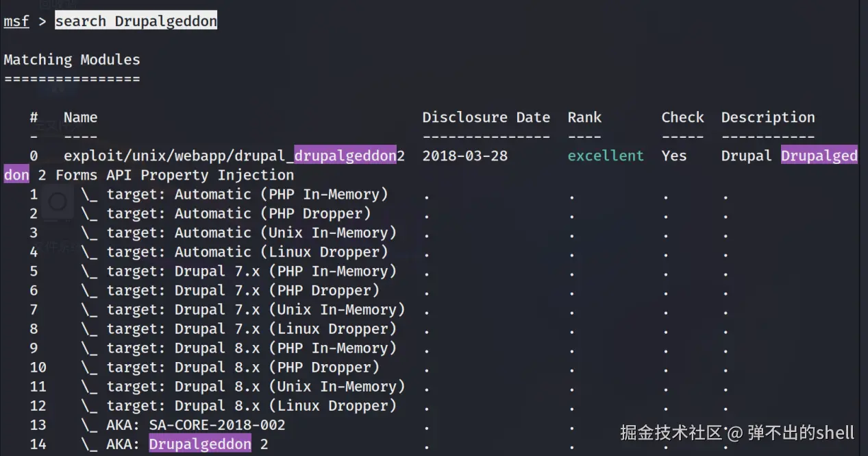Image resolution: width=868 pixels, height=456 pixels.
Task: Select target 'Automatic (PHP In-Memory)' row
Action: coord(247,194)
